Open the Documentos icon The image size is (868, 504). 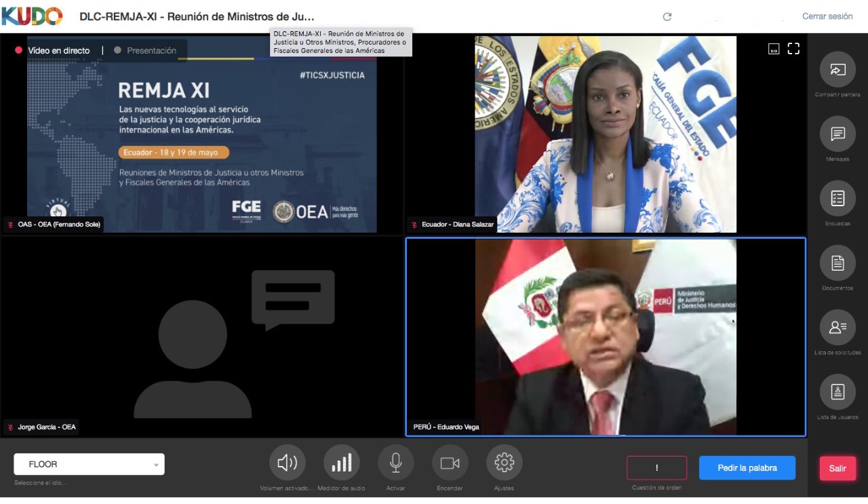(x=837, y=263)
